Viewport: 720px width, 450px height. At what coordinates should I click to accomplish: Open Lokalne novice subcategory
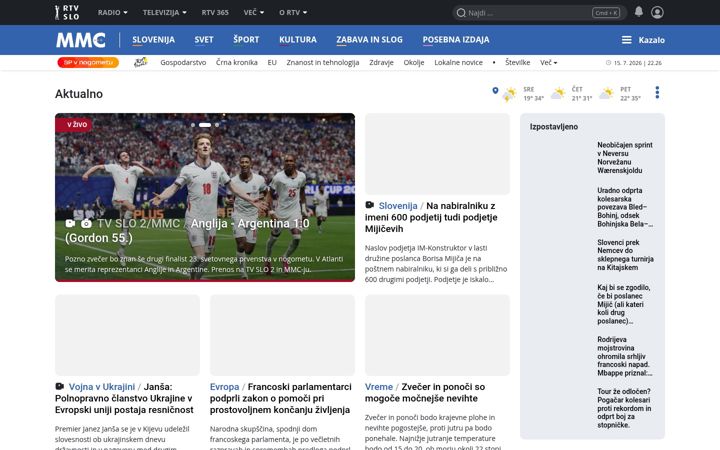point(458,62)
